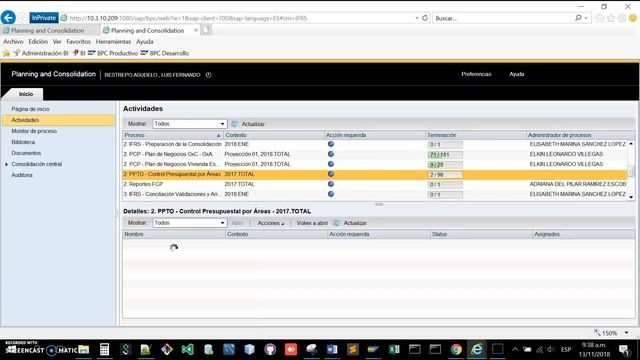Screen dimensions: 640x360
Task: Select the '3. IFRS - Conciliación Validaciones' row
Action: (375, 194)
